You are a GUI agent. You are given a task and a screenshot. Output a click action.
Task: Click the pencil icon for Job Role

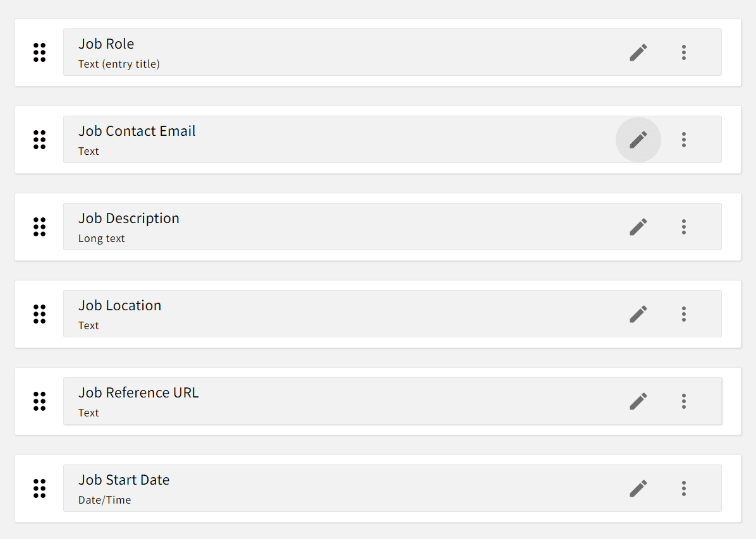[x=638, y=52]
